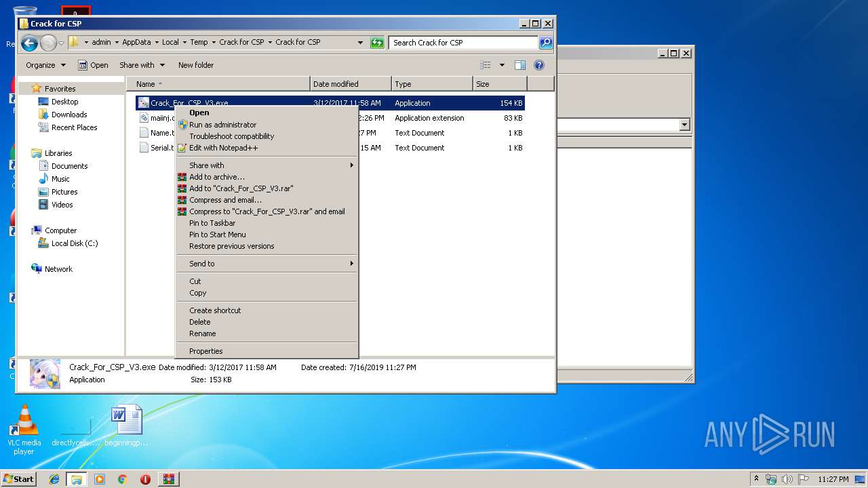
Task: Open the Organize dropdown menu
Action: point(46,65)
